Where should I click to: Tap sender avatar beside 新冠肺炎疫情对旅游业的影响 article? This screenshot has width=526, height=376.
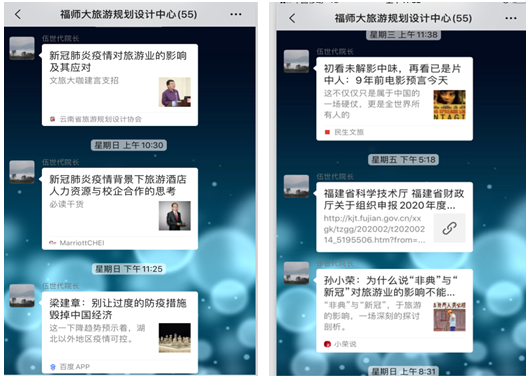pyautogui.click(x=22, y=48)
